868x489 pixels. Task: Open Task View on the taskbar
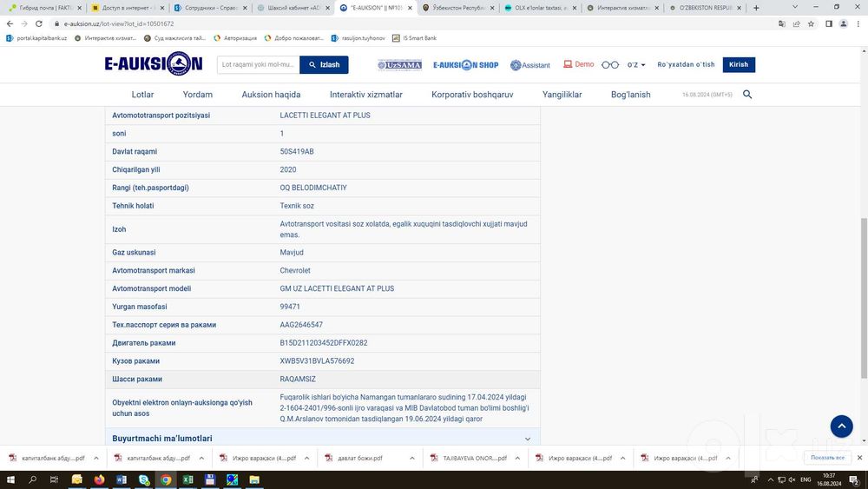pos(54,479)
